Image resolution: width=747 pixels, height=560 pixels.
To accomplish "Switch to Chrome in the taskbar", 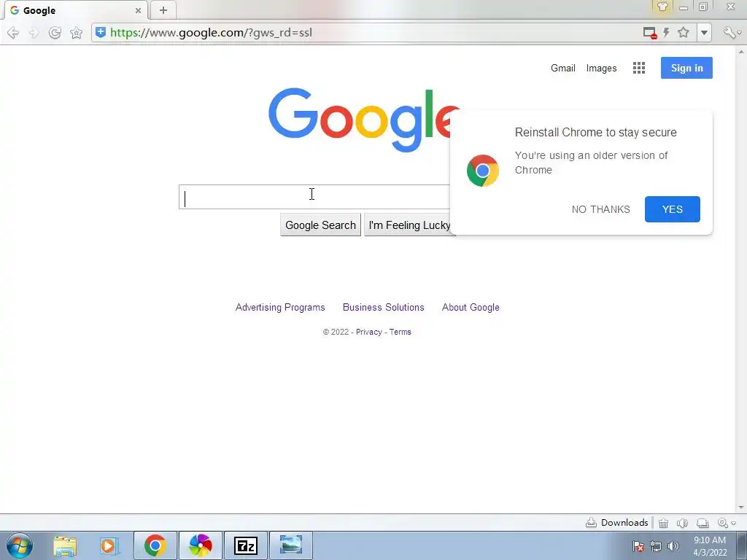I will [x=155, y=545].
